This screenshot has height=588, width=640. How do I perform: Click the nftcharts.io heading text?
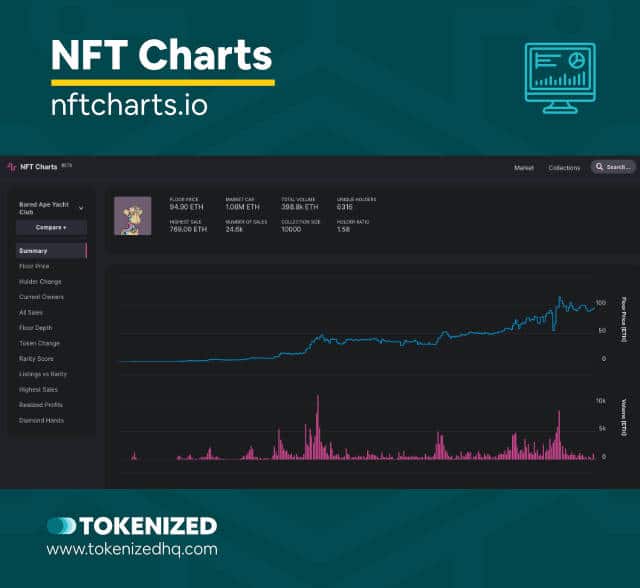point(129,104)
